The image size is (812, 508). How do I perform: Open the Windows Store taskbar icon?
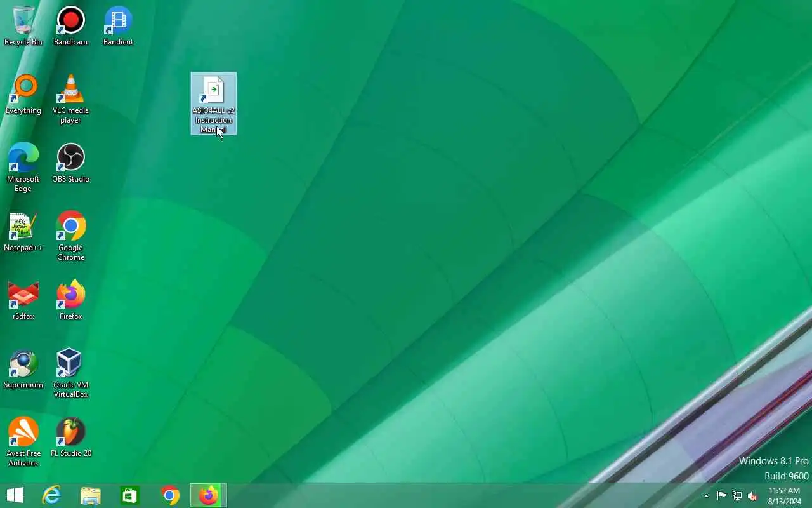tap(130, 495)
